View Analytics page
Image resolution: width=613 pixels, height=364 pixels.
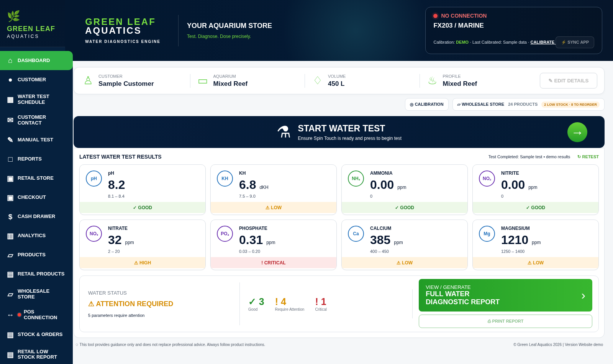coord(36,236)
